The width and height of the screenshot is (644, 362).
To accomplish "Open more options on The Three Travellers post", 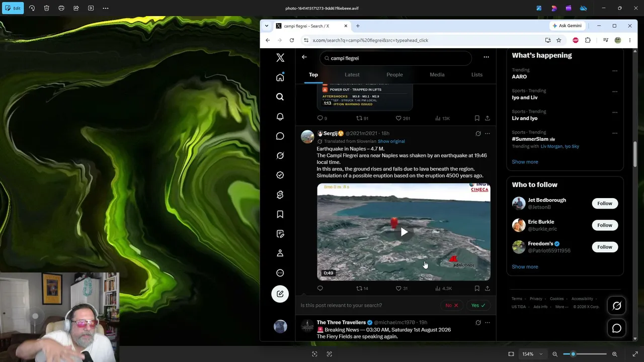I will point(487,323).
